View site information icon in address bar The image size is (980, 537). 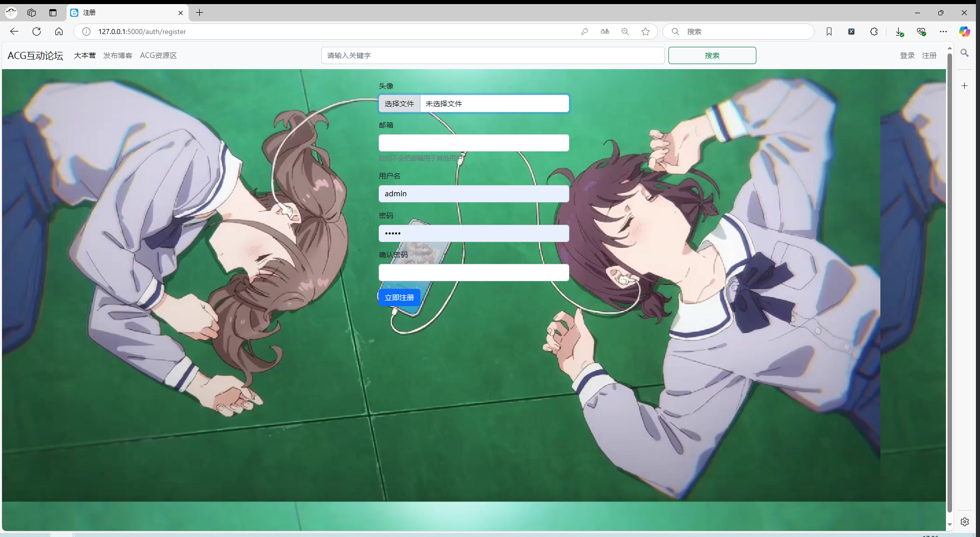coord(86,32)
